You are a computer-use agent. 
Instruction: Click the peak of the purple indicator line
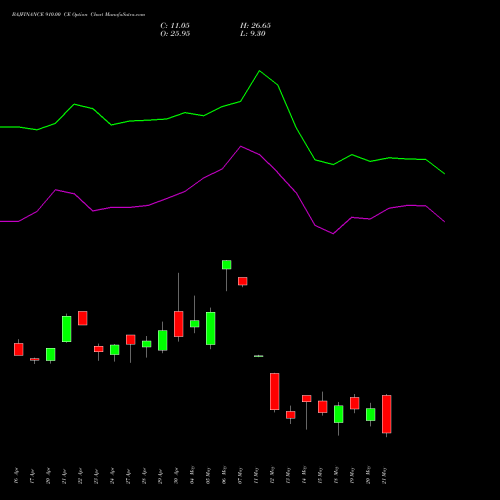pos(241,146)
